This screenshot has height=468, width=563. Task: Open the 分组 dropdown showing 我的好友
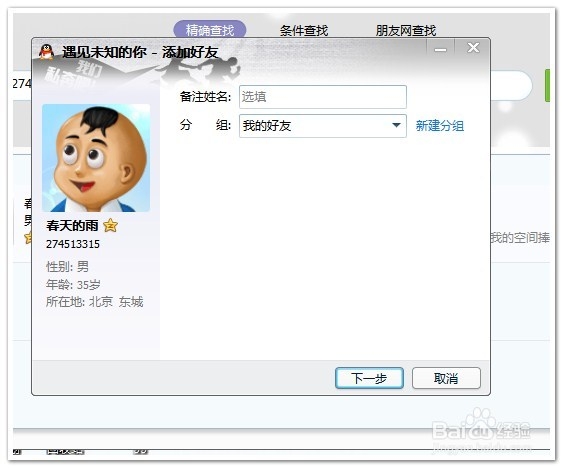(x=323, y=126)
